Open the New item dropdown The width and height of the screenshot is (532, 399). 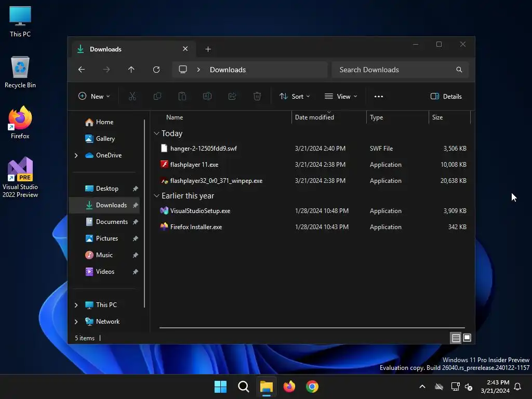(x=94, y=96)
